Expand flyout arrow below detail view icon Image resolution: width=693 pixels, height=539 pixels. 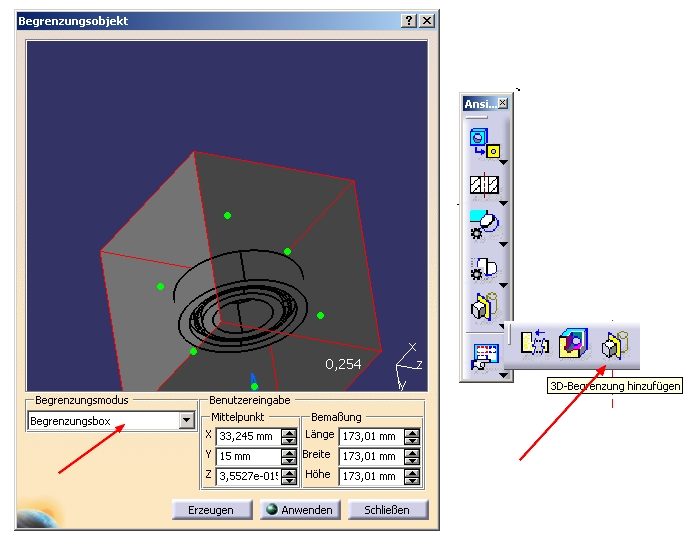pos(503,244)
